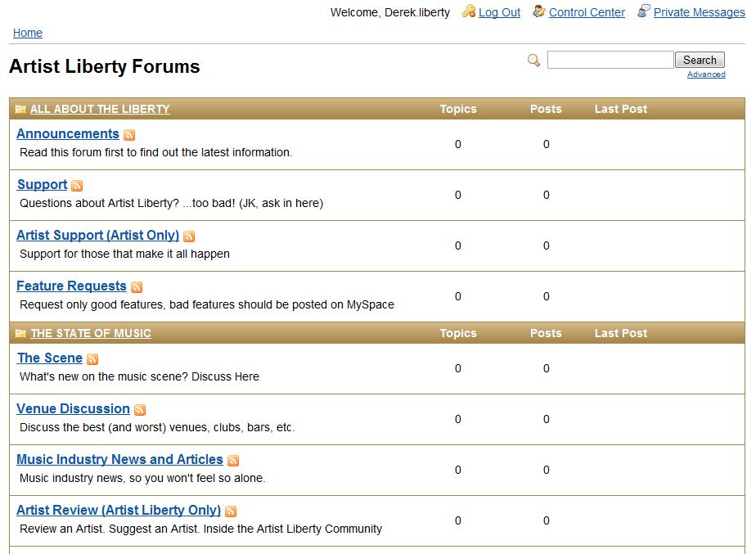Open the RSS feed icon beside Support

pos(77,186)
